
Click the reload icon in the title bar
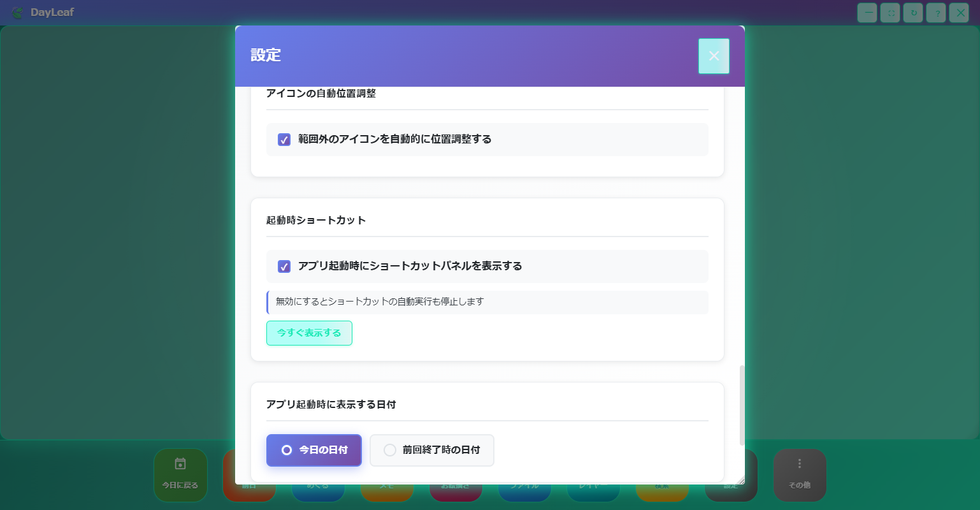pos(913,13)
